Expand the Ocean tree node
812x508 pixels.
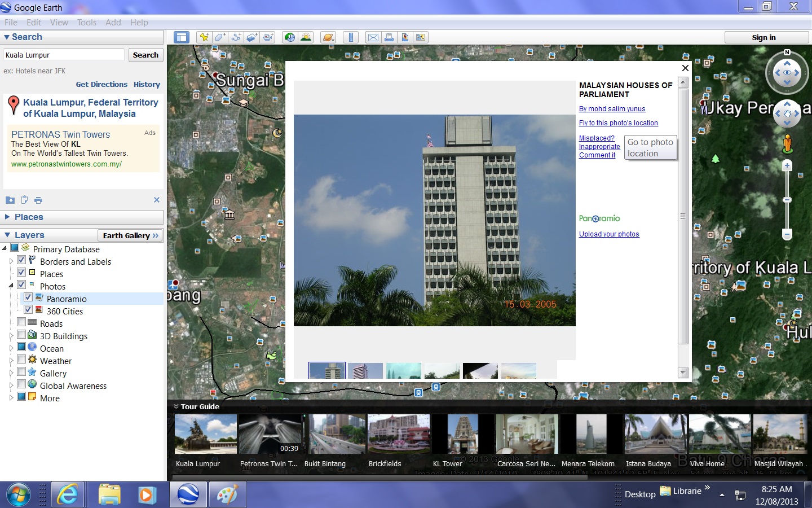coord(11,348)
